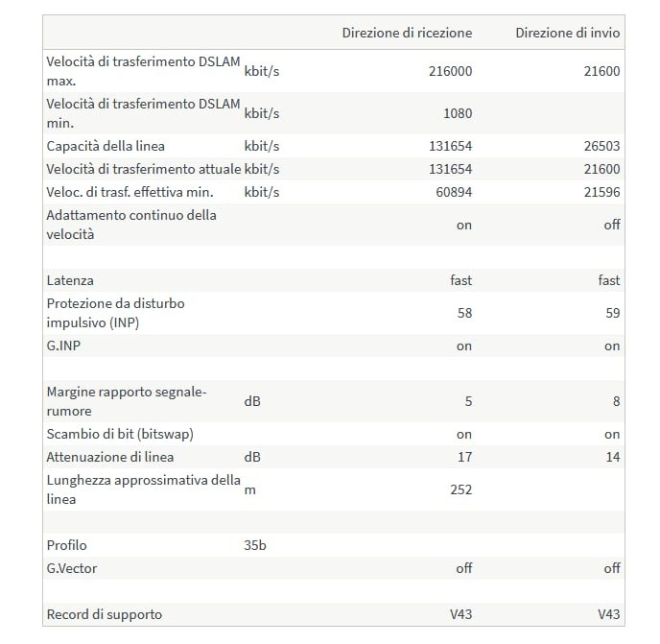Click the "Margine rapporto segnale-rumore" label
The width and height of the screenshot is (660, 644).
tap(127, 401)
